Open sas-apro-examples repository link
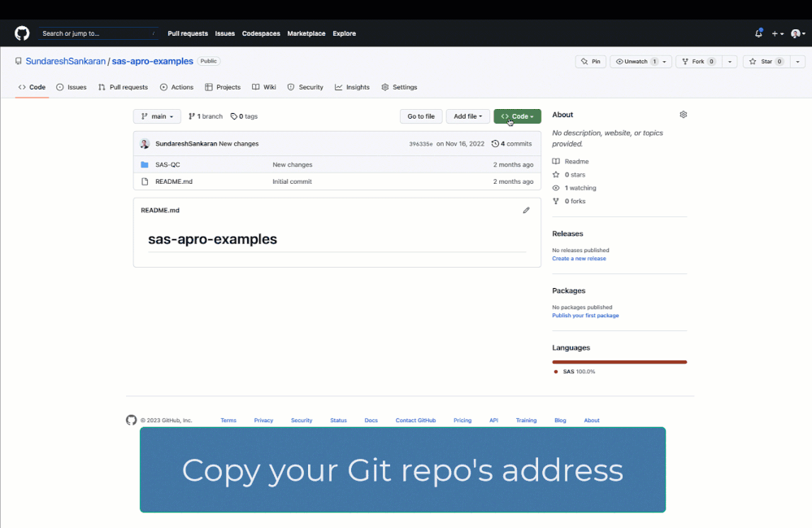Viewport: 812px width, 528px height. [x=152, y=61]
